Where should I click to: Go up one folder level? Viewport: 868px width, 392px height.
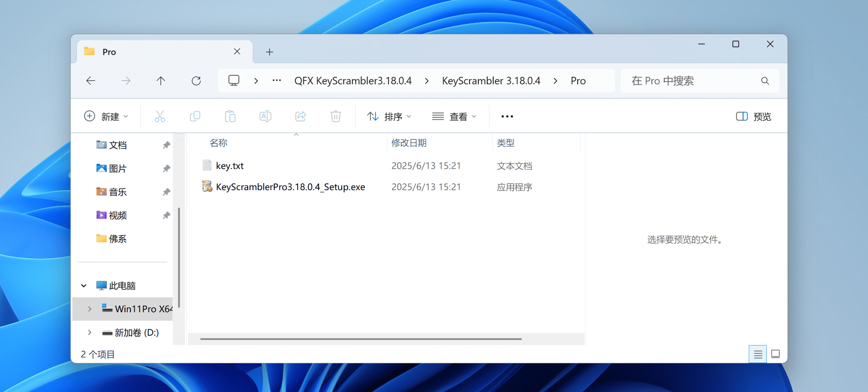click(161, 81)
